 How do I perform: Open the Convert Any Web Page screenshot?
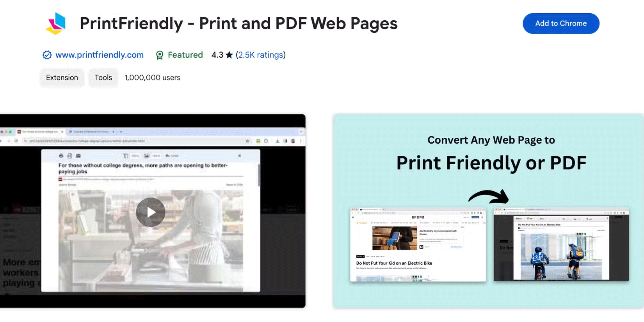tap(489, 211)
